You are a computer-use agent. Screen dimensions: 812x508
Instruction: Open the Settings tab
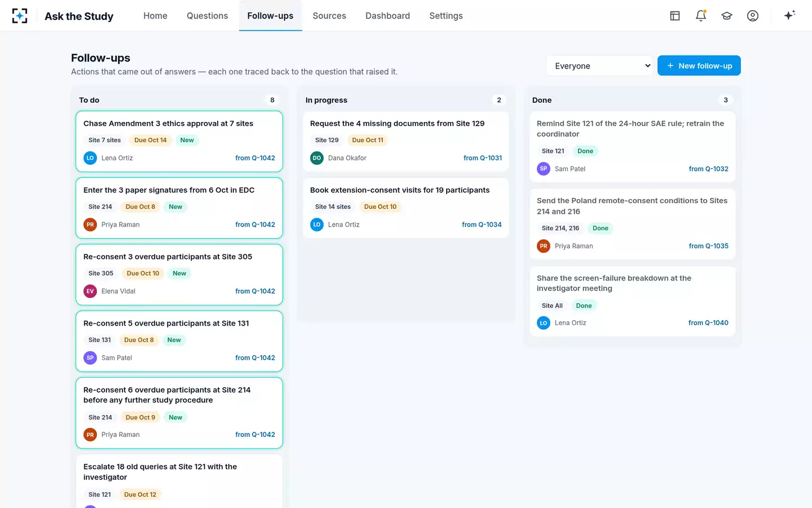click(446, 16)
